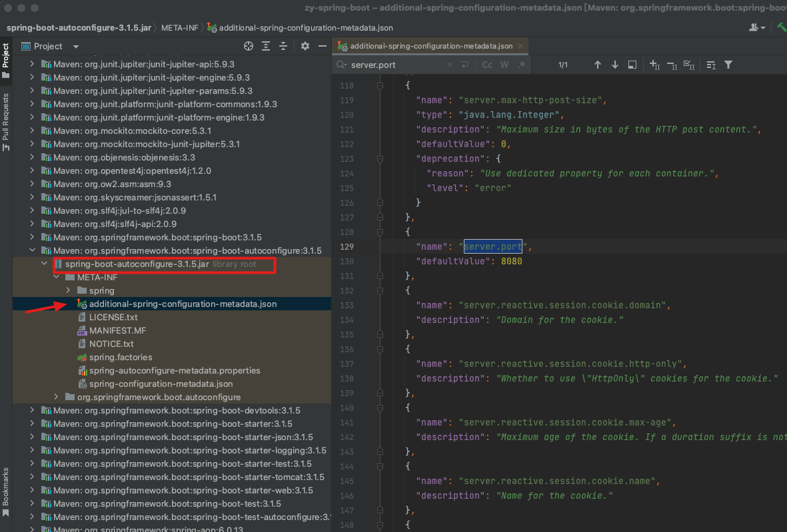This screenshot has width=787, height=532.
Task: Close the additional-spring-configuration-metadata.json tab
Action: click(520, 46)
